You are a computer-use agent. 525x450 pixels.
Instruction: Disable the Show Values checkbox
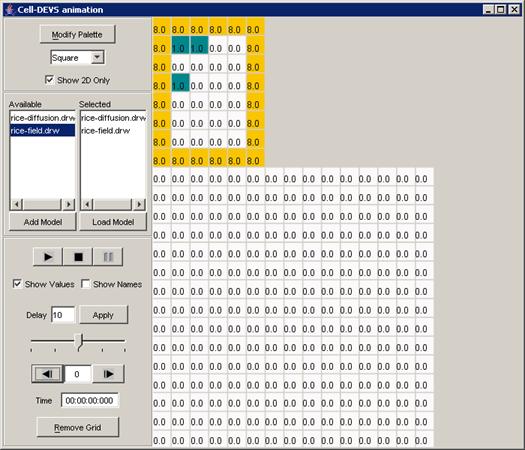pyautogui.click(x=17, y=284)
